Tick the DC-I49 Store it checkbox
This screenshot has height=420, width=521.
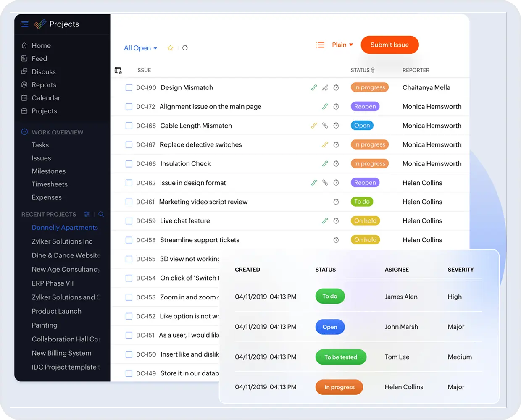pos(129,373)
